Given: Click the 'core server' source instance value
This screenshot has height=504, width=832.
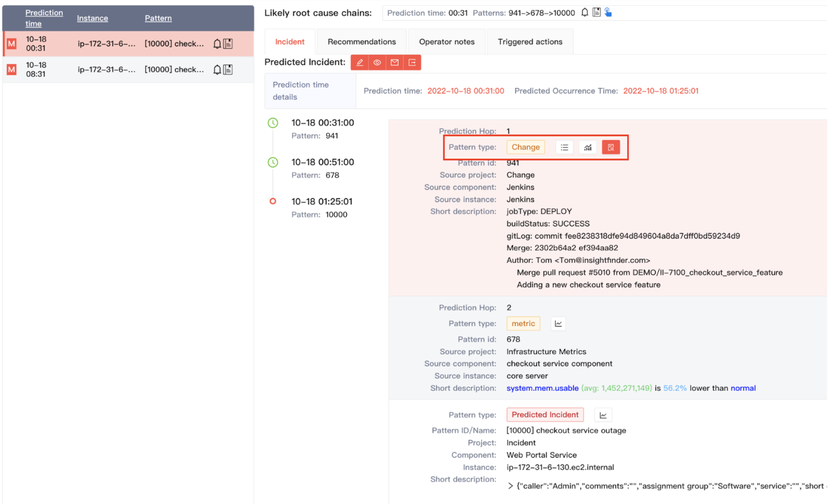Looking at the screenshot, I should 527,376.
